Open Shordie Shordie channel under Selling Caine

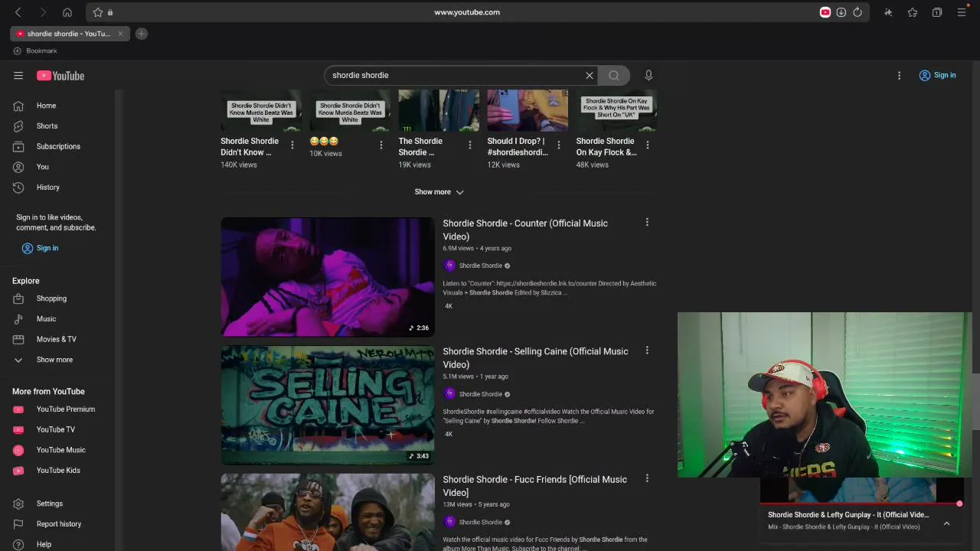(x=480, y=394)
